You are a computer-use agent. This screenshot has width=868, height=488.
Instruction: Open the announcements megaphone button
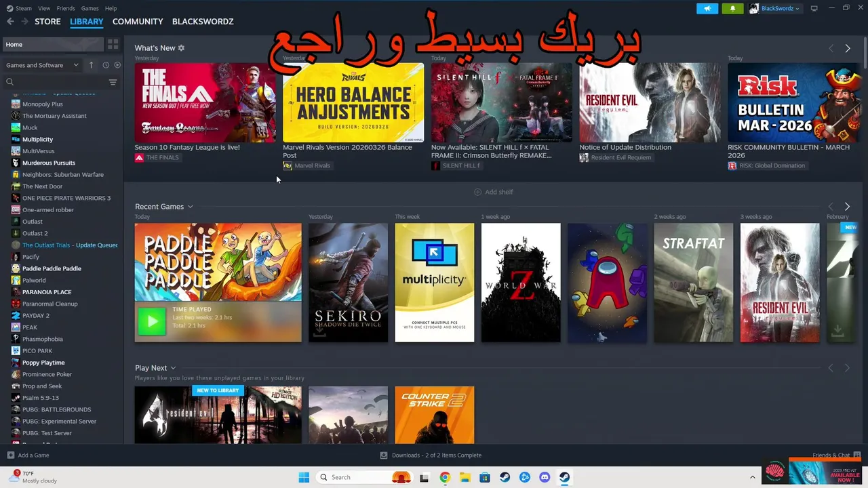(x=707, y=9)
